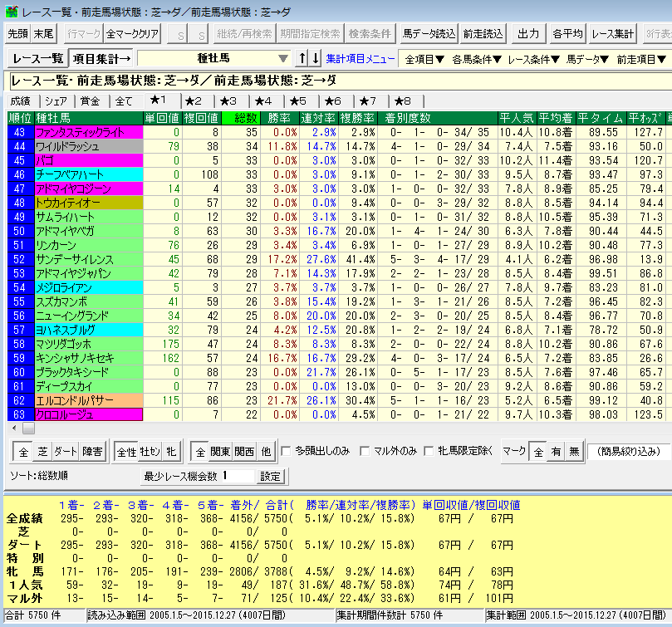This screenshot has height=627, width=672.
Task: Click 設定 button for minimum races
Action: pyautogui.click(x=270, y=476)
